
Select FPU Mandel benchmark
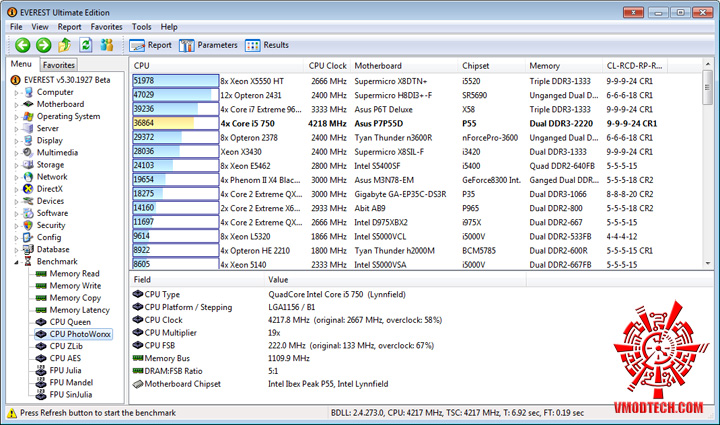71,382
